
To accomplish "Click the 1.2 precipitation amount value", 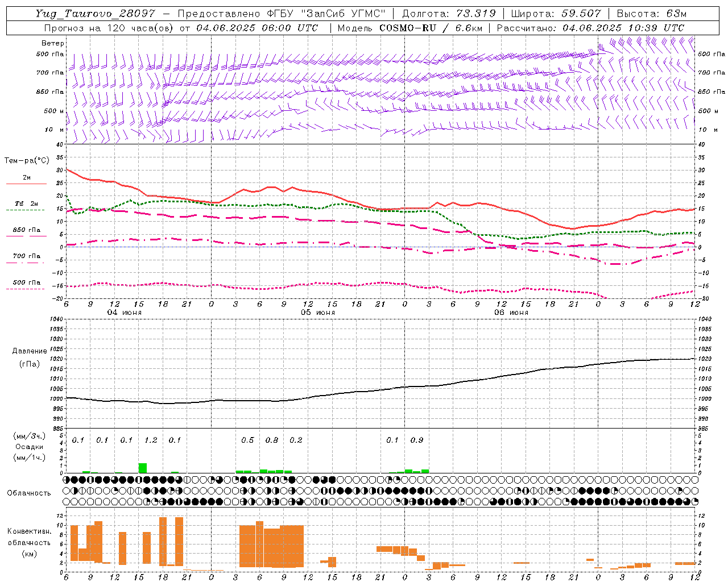I will pos(151,440).
